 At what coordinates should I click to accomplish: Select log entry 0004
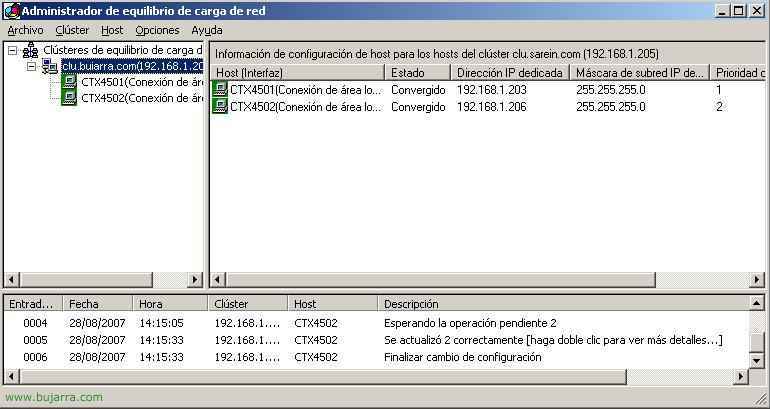click(x=377, y=323)
